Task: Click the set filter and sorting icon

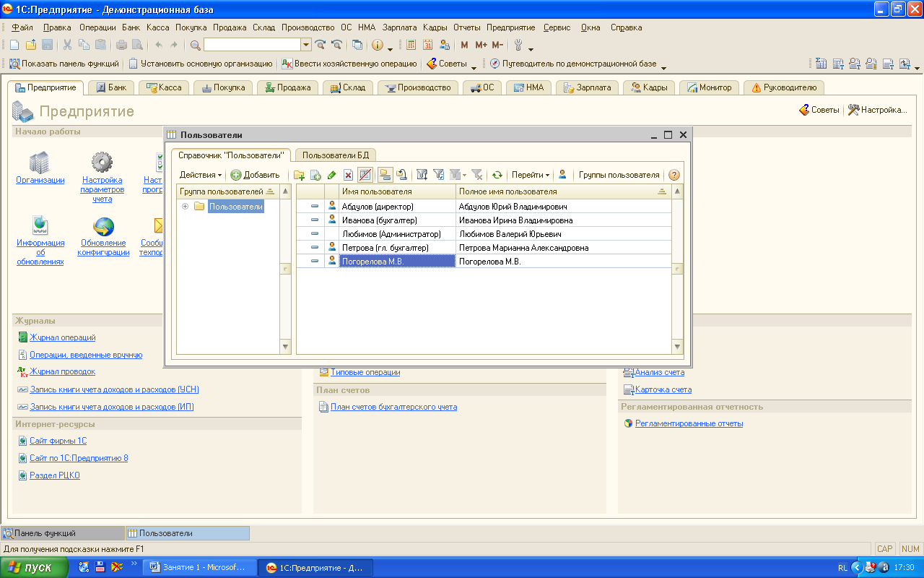Action: tap(422, 175)
